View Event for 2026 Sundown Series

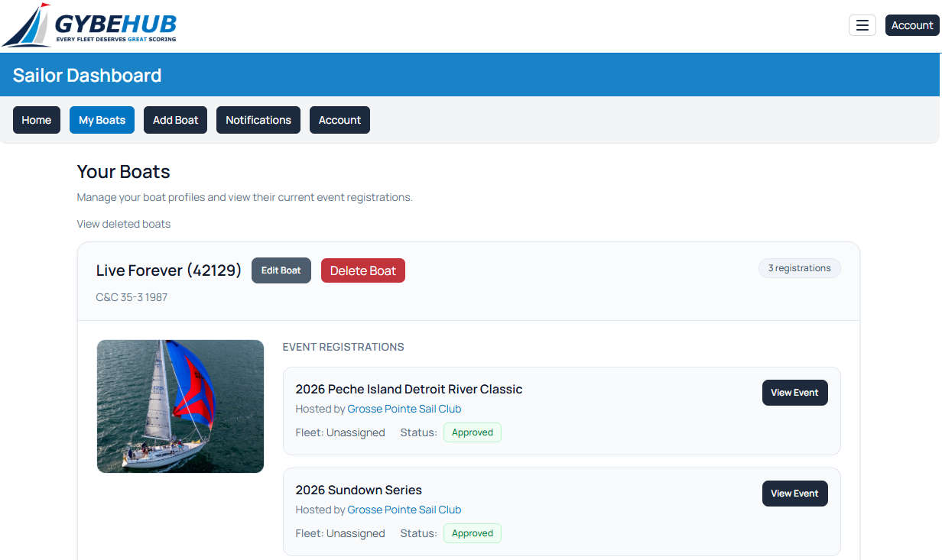pyautogui.click(x=795, y=494)
